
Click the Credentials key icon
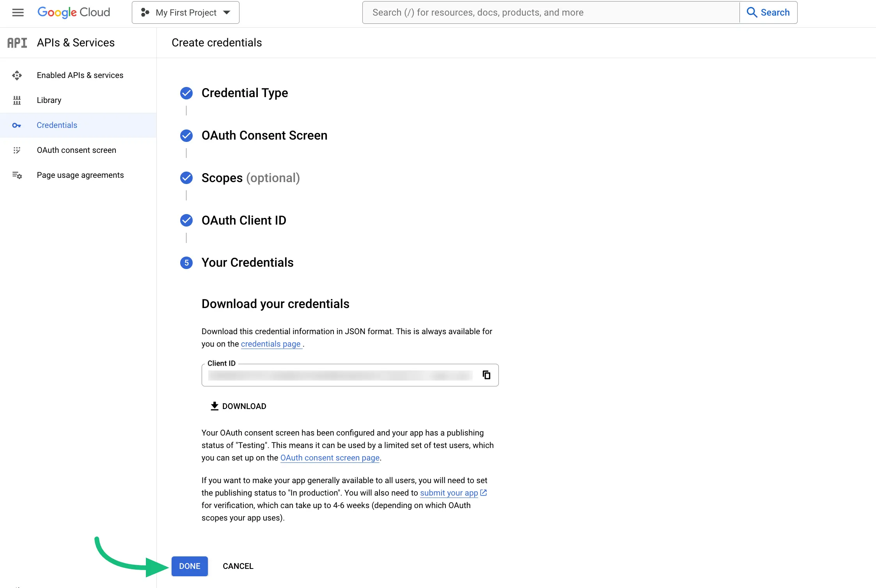[17, 125]
